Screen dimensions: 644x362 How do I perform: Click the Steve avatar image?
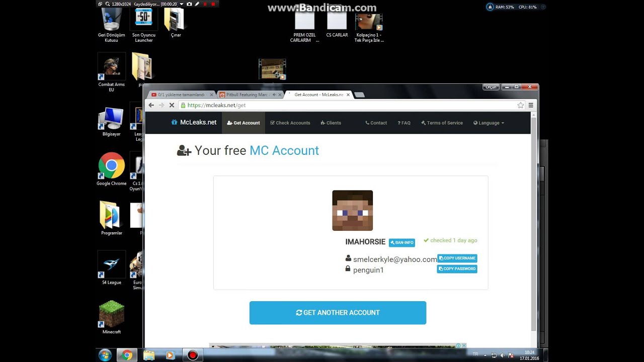[353, 211]
